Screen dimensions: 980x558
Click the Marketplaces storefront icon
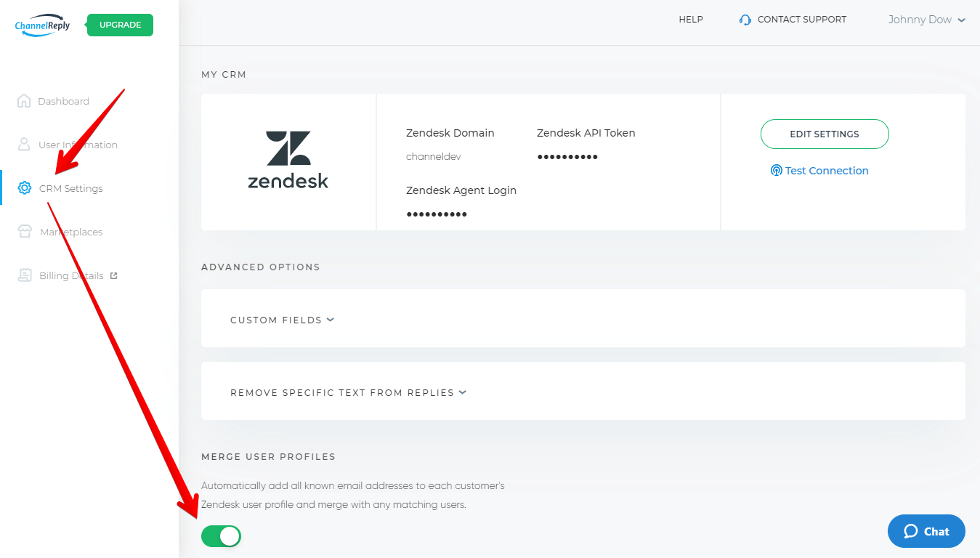pyautogui.click(x=25, y=232)
